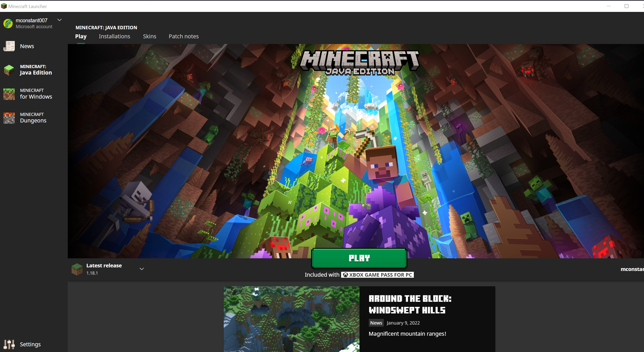The height and width of the screenshot is (352, 644).
Task: Select the Latest release 1.18.1 installation
Action: [108, 269]
